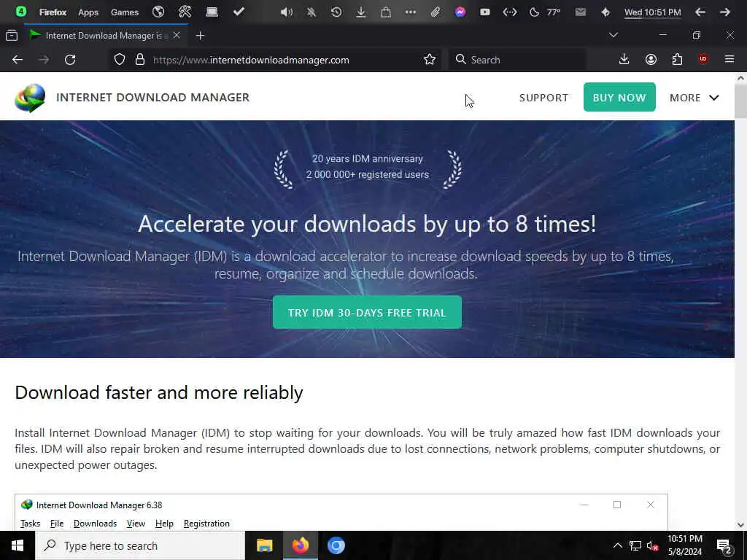The image size is (747, 560).
Task: Select the Internet Download Manager tab
Action: tap(105, 35)
